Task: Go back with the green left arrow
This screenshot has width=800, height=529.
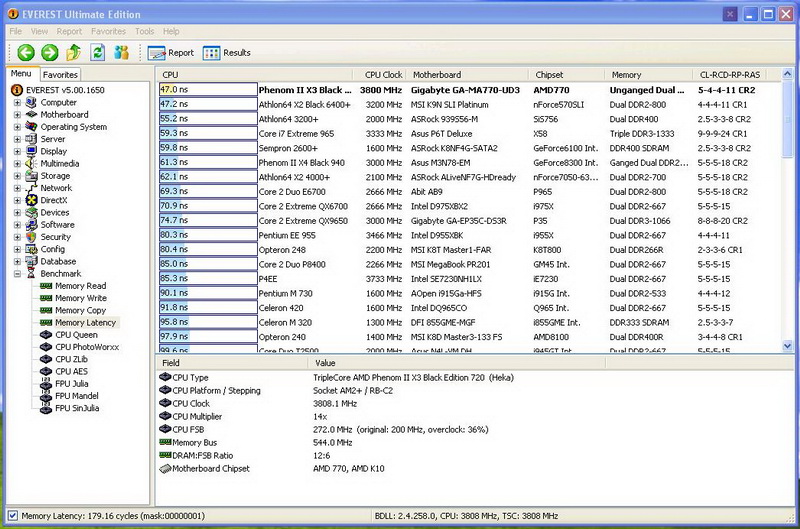Action: point(26,52)
